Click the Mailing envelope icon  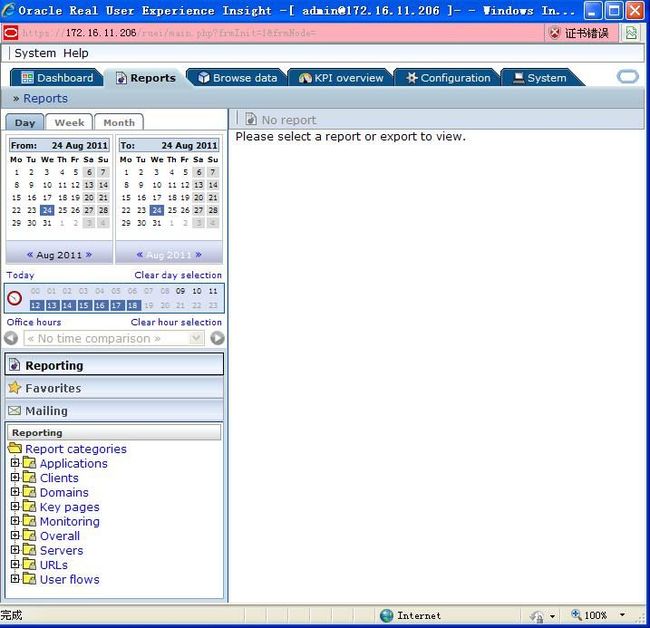(x=15, y=410)
